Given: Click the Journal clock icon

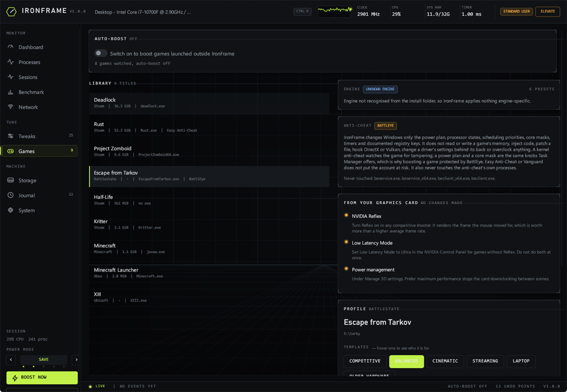Looking at the screenshot, I should (11, 195).
